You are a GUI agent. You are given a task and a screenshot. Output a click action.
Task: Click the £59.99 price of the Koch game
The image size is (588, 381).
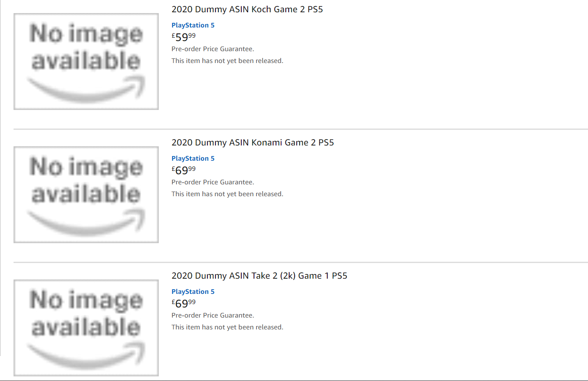(184, 37)
